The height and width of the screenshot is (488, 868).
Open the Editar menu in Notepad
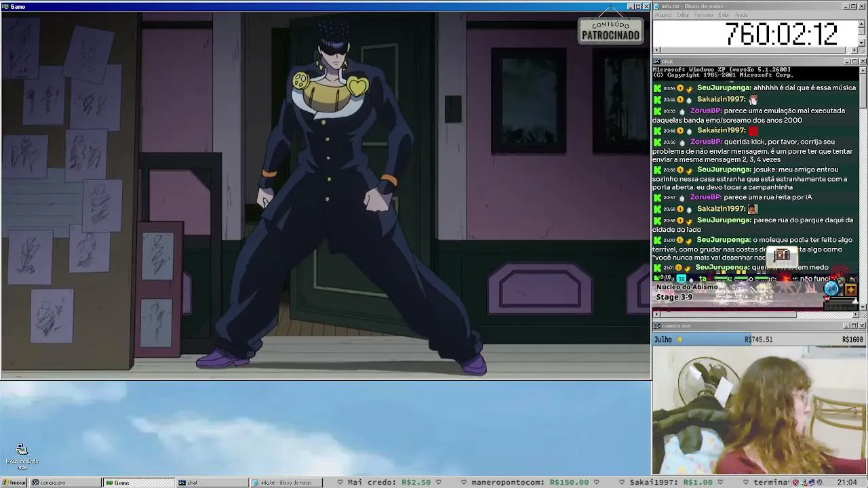[683, 15]
